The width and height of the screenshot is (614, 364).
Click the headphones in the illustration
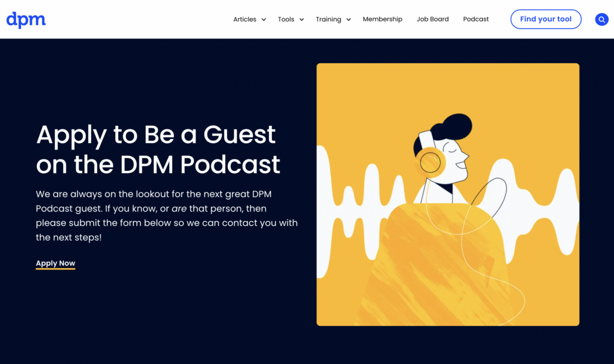point(429,161)
